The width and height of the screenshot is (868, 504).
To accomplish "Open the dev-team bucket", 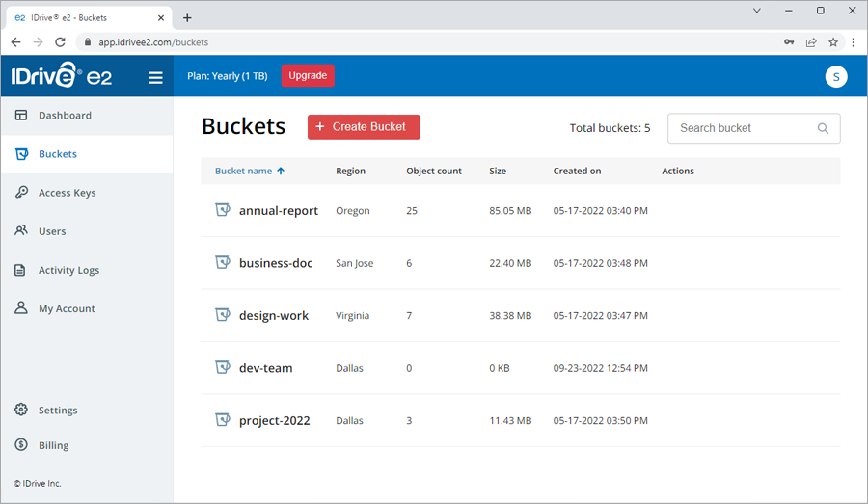I will click(266, 368).
